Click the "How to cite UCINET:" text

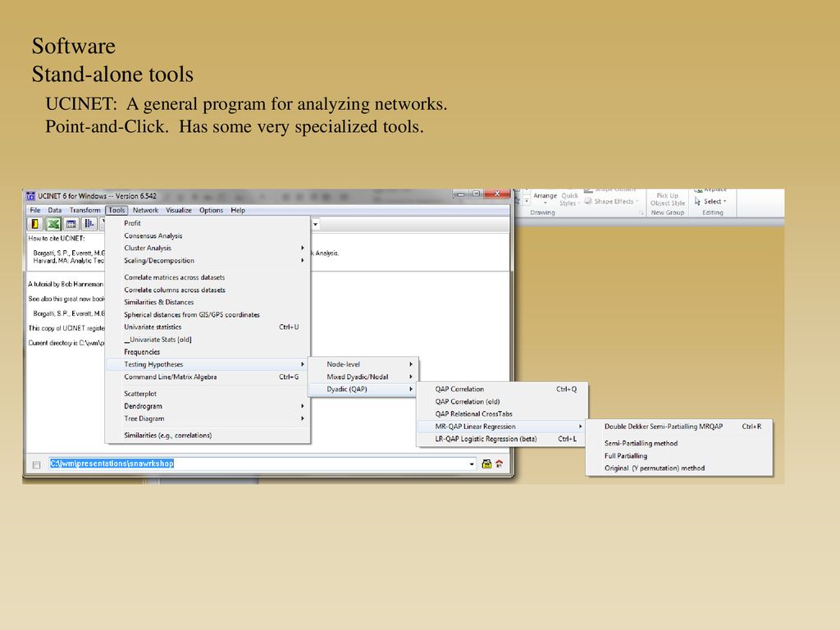click(x=57, y=239)
